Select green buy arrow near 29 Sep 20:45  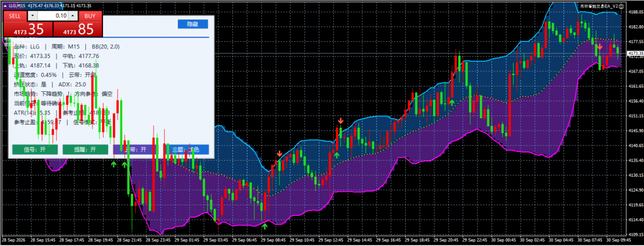coord(452,102)
